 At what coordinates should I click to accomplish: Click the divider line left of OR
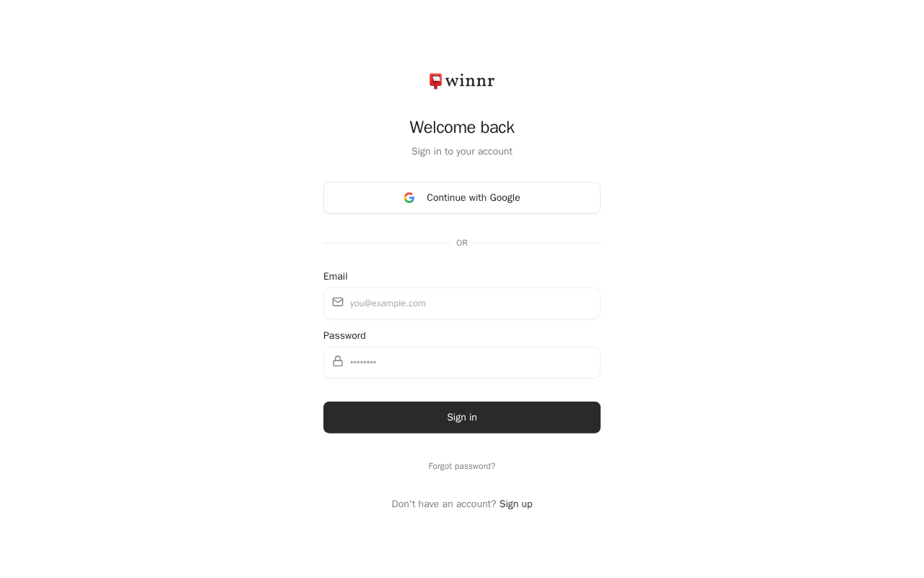coord(387,243)
